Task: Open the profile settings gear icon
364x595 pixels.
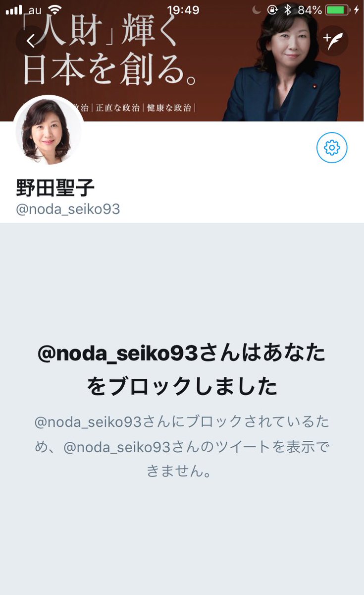Action: 332,147
